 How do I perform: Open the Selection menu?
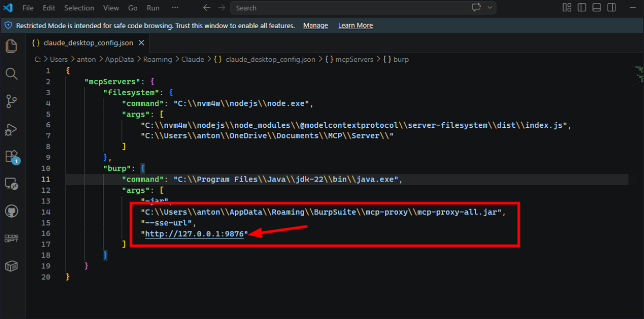click(79, 8)
